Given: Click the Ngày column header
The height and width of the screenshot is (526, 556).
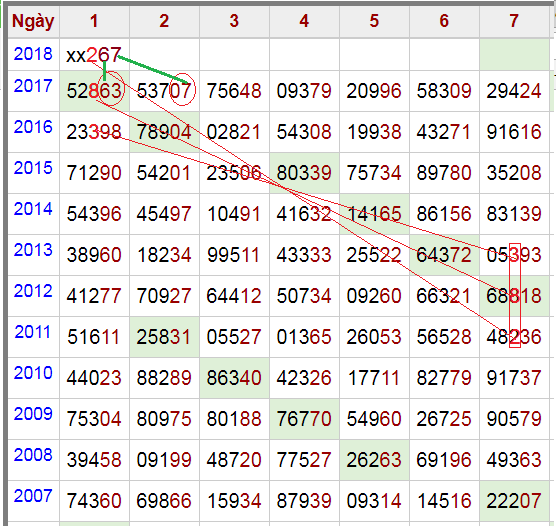Looking at the screenshot, I should tap(33, 21).
